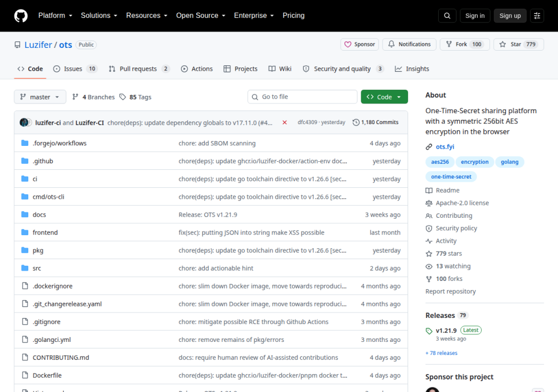Click the luzifer-ci avatar on the commit bar

coord(24,122)
